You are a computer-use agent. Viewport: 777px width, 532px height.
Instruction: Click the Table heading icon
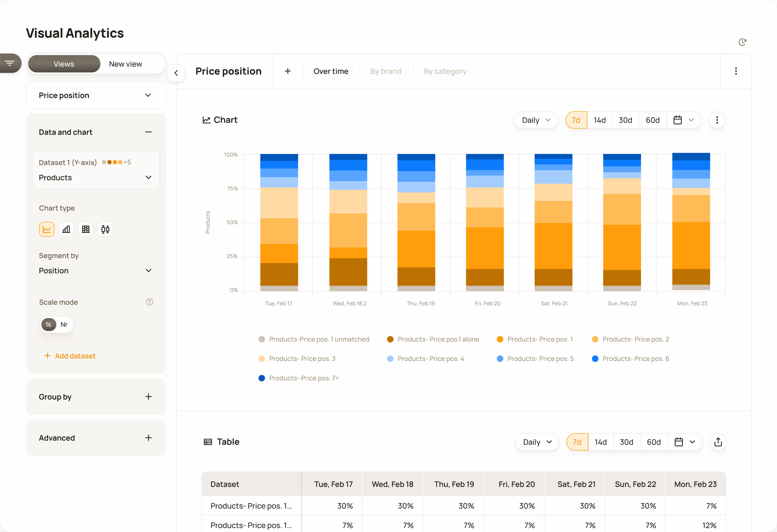point(208,442)
